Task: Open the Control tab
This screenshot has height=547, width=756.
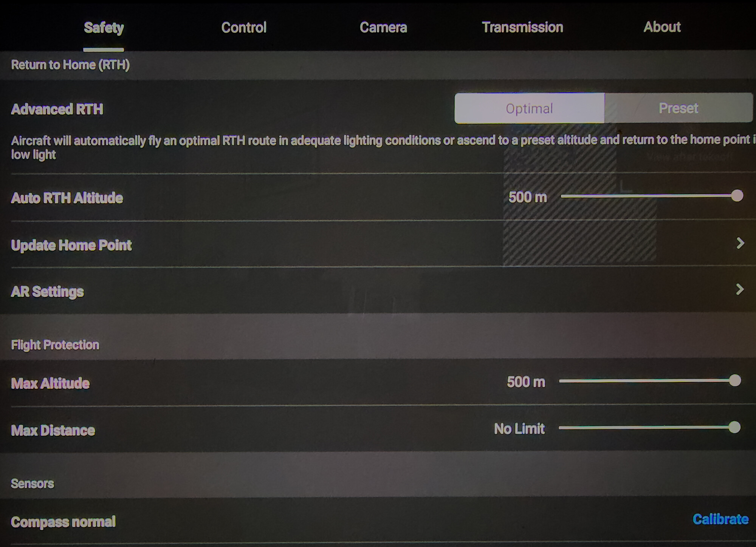Action: [244, 28]
